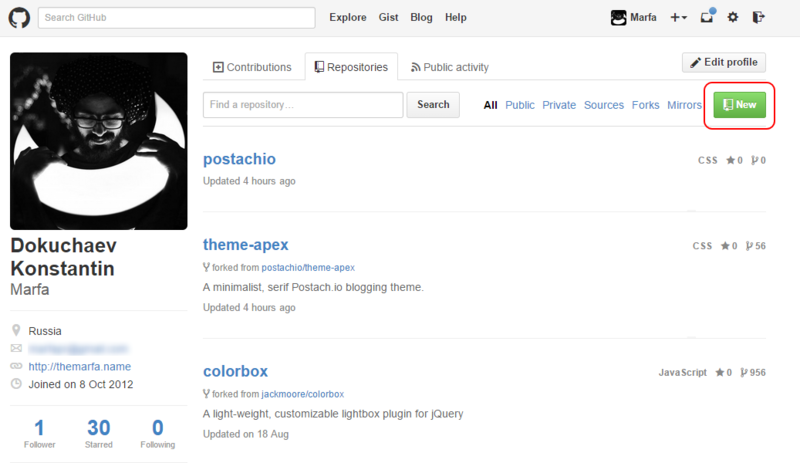
Task: Click Marfa avatar in header
Action: 618,17
